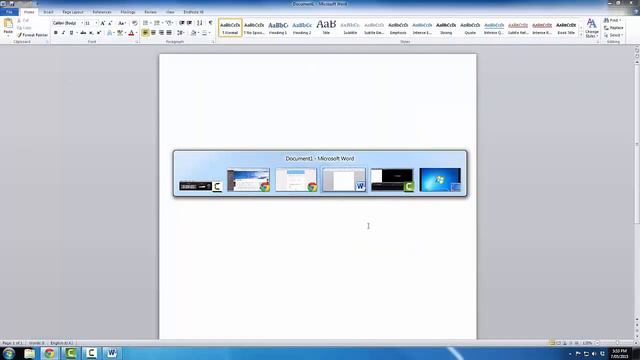The width and height of the screenshot is (640, 360).
Task: Apply the red font color
Action: [131, 33]
